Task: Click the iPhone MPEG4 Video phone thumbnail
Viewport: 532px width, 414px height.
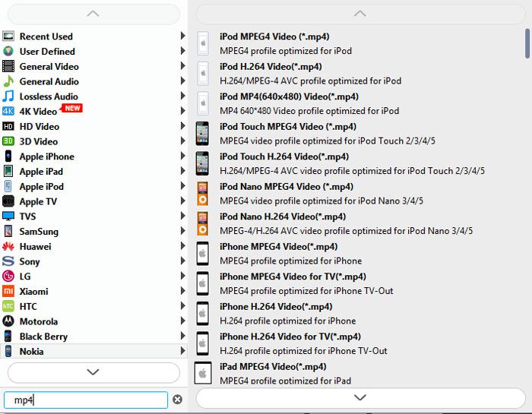Action: point(203,254)
